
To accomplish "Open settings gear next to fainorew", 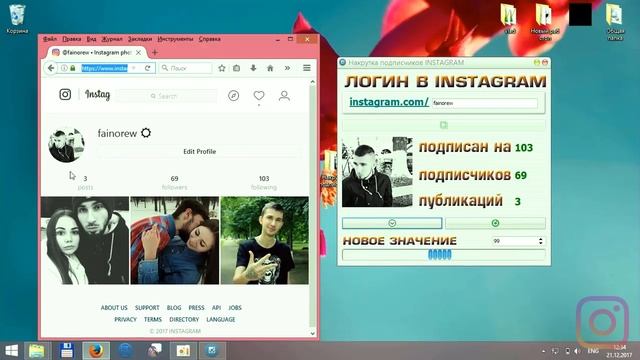I will coord(146,133).
